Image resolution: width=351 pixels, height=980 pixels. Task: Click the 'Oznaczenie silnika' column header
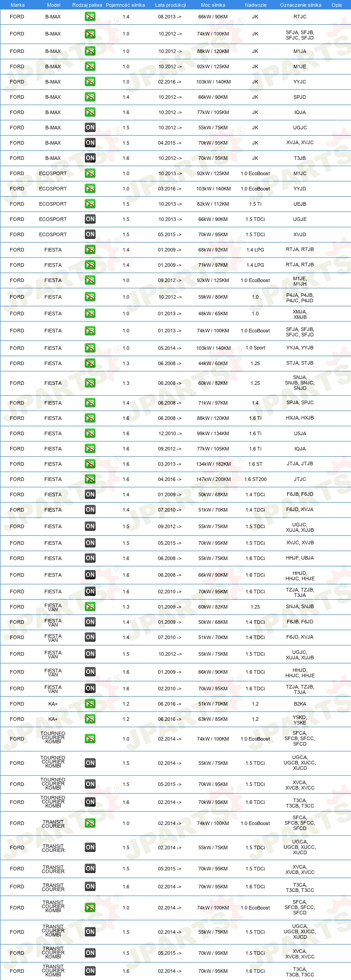[301, 5]
